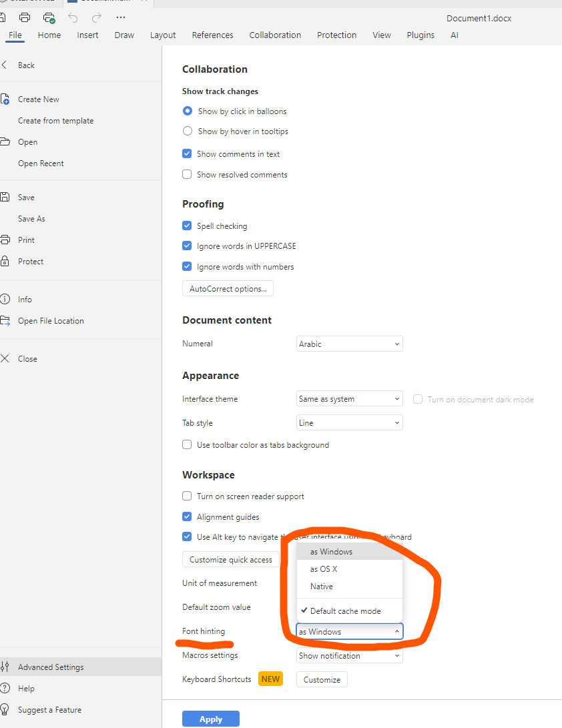
Task: Open the three-dots more options icon
Action: pos(120,17)
